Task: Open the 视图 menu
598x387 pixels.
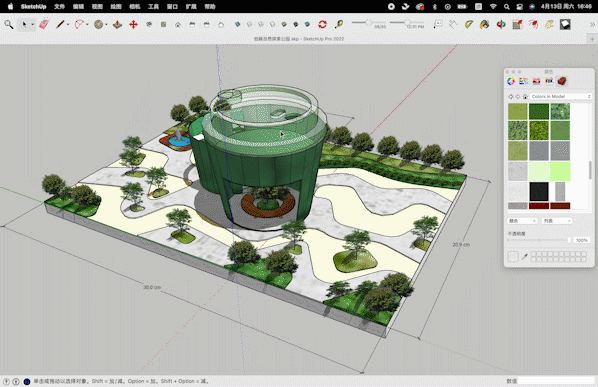Action: 97,6
